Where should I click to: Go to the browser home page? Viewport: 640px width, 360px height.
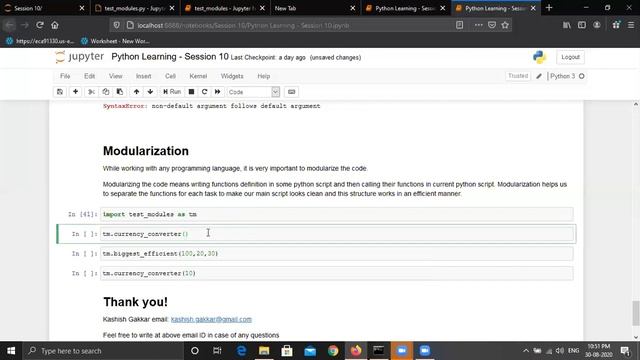pos(55,25)
